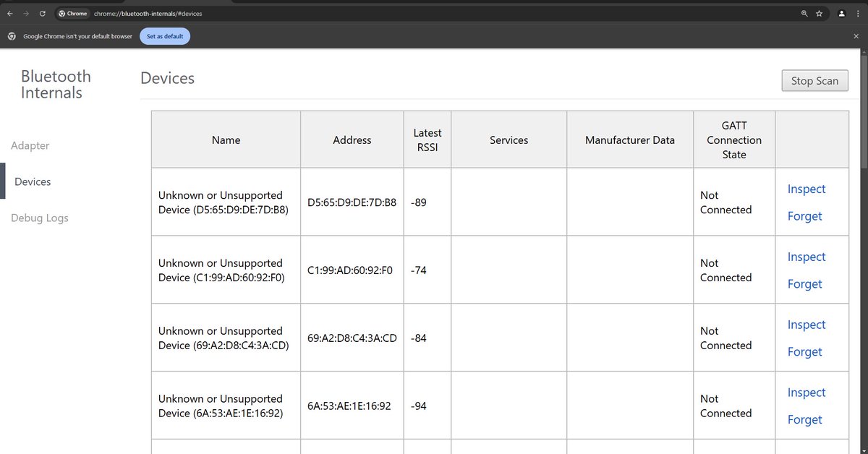
Task: Click the Name column header
Action: pyautogui.click(x=226, y=140)
